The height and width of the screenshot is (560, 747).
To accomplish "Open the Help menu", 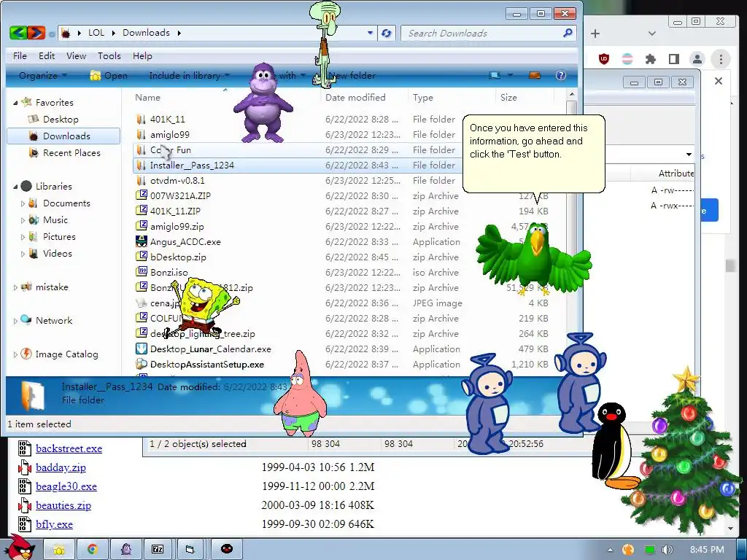I will point(142,55).
